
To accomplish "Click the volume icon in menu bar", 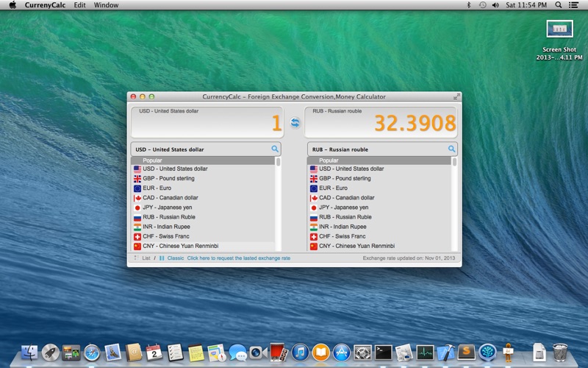I will pyautogui.click(x=495, y=5).
